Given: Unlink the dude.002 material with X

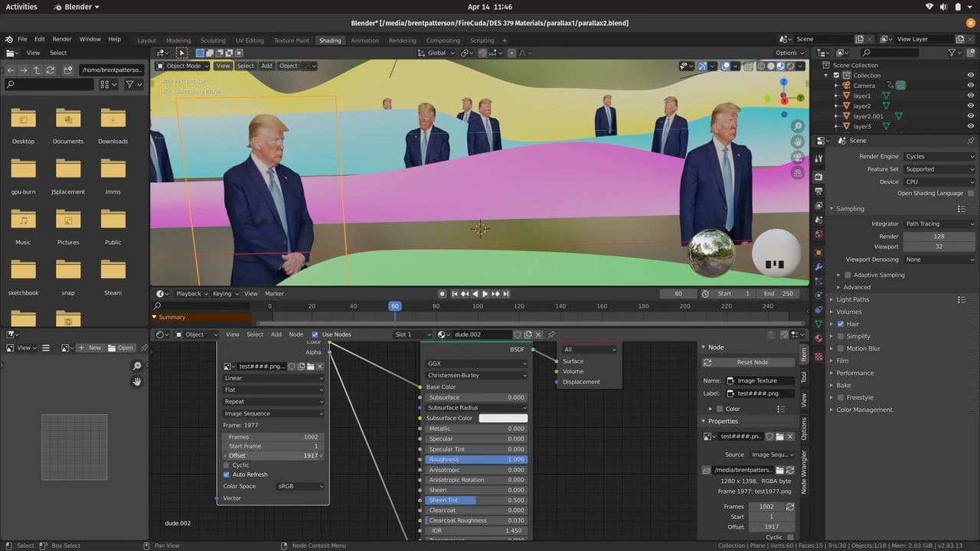Looking at the screenshot, I should coord(539,334).
